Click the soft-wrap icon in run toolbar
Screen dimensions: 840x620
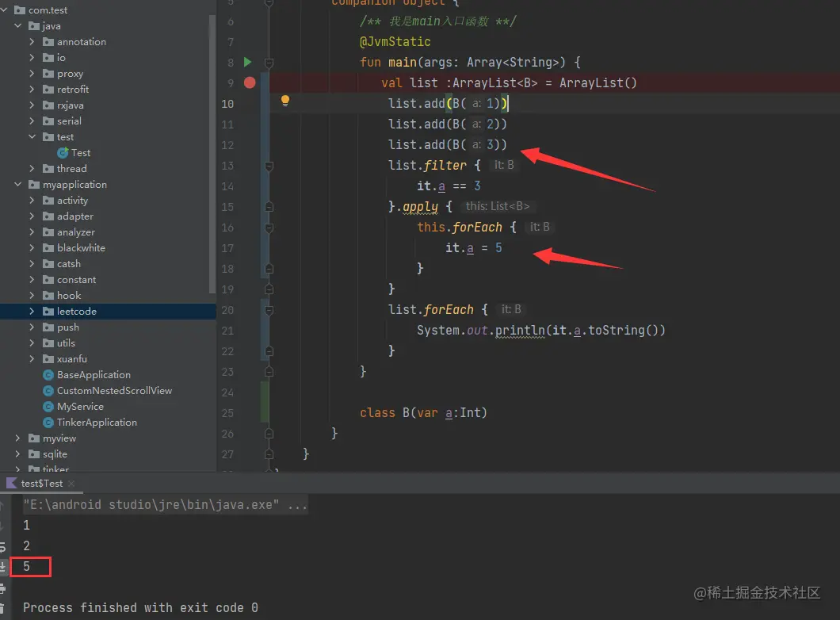coord(2,547)
